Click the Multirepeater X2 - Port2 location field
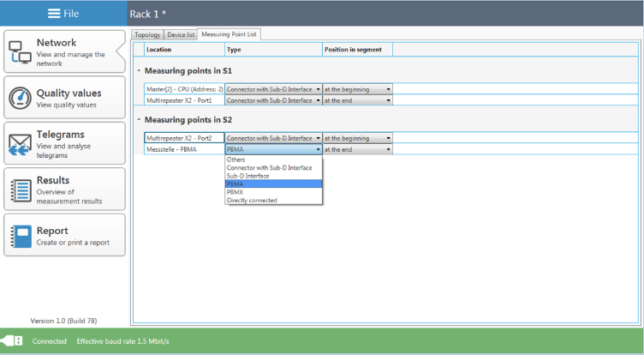This screenshot has height=355, width=644. [x=184, y=137]
